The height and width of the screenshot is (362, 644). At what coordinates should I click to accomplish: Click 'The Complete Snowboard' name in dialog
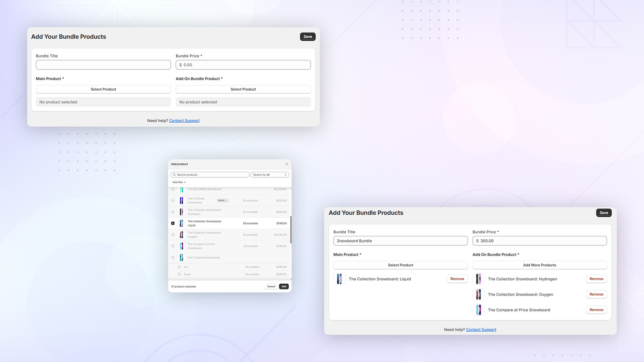pos(204,257)
